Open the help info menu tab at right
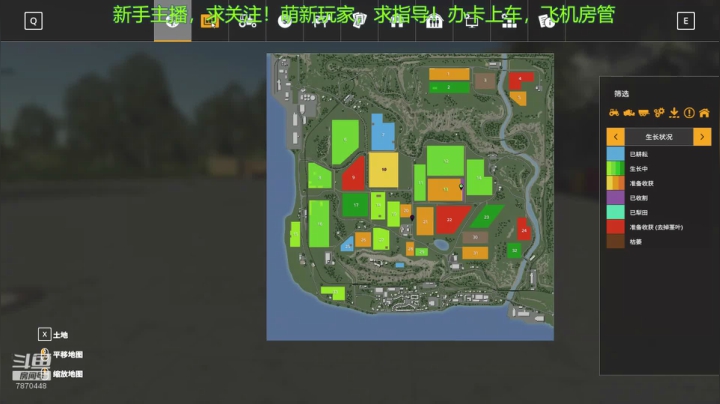 (546, 21)
